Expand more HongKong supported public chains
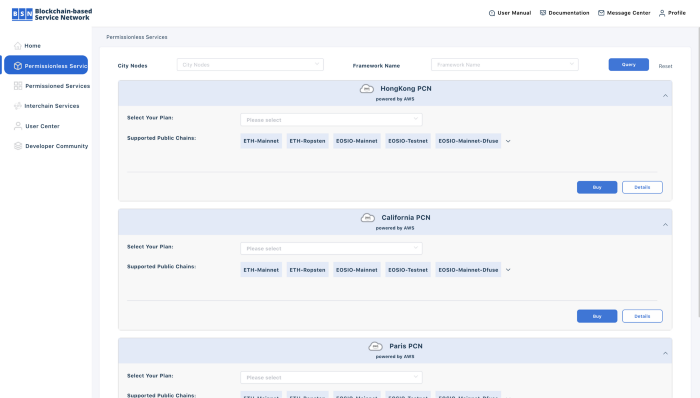This screenshot has height=398, width=700. (x=508, y=141)
